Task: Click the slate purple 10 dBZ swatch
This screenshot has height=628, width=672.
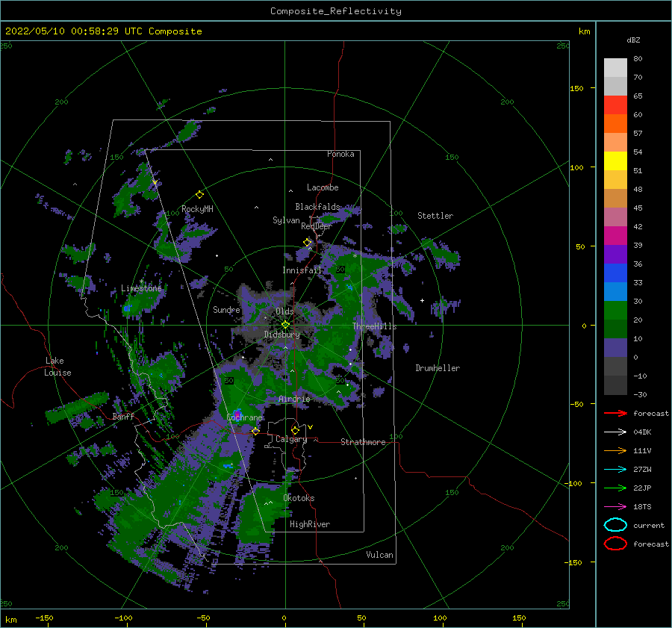Action: 615,347
